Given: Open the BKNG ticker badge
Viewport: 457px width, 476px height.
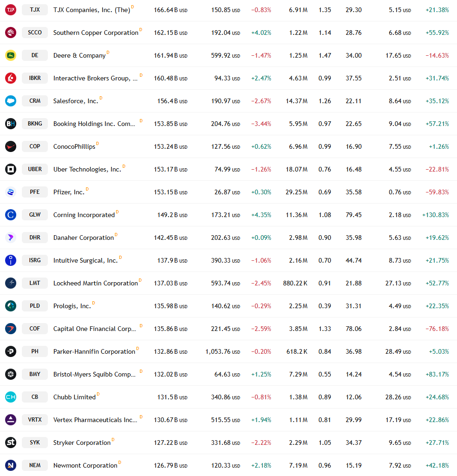Looking at the screenshot, I should (x=35, y=124).
